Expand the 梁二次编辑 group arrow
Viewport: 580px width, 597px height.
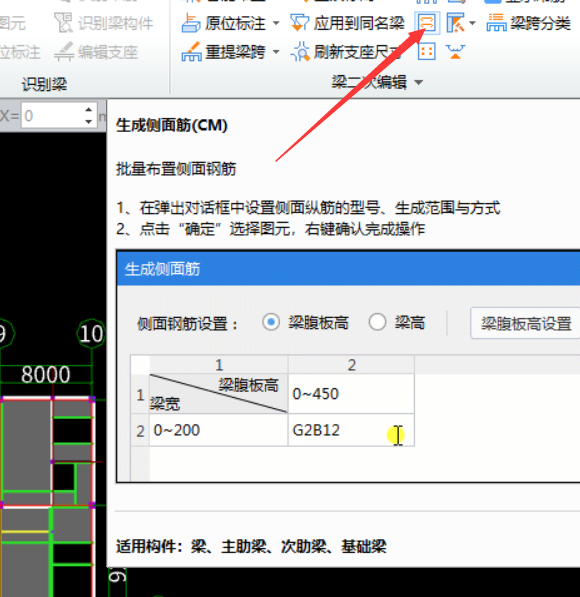419,82
